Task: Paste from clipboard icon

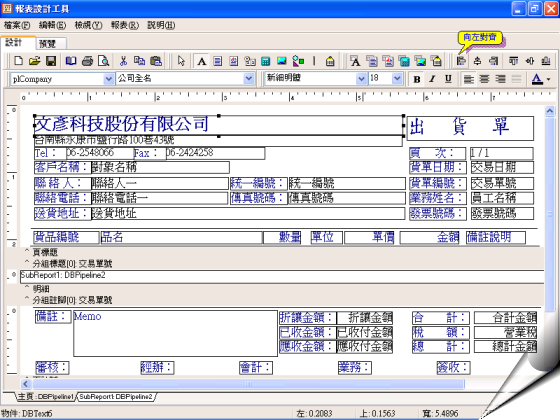Action: (x=156, y=61)
